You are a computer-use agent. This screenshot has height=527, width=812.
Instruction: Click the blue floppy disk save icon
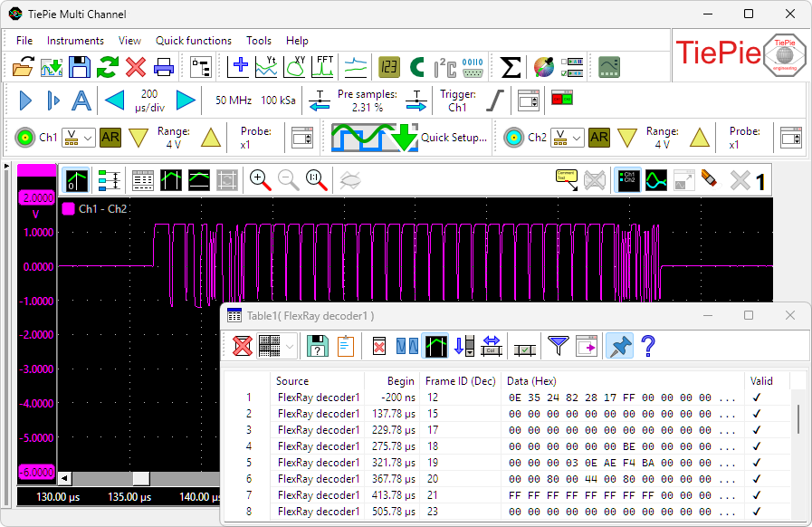[80, 67]
